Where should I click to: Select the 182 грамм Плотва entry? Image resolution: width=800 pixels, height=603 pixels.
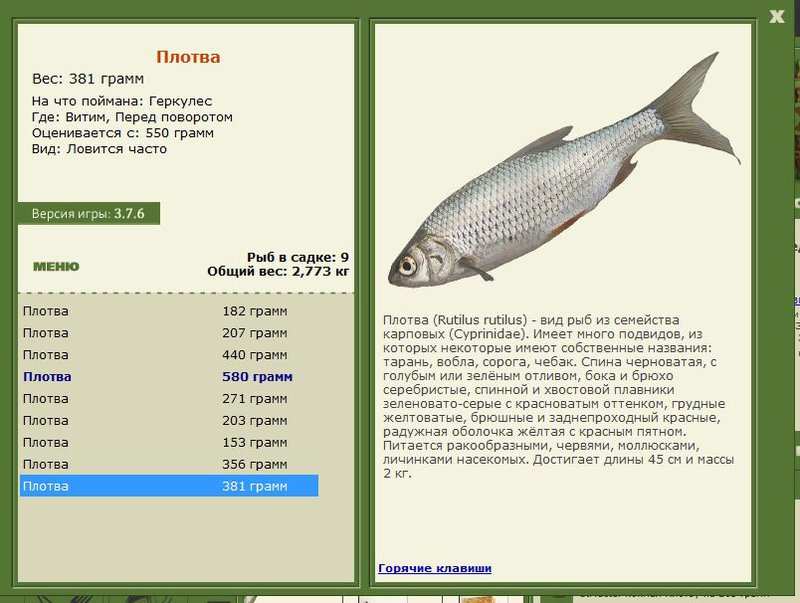coord(169,311)
